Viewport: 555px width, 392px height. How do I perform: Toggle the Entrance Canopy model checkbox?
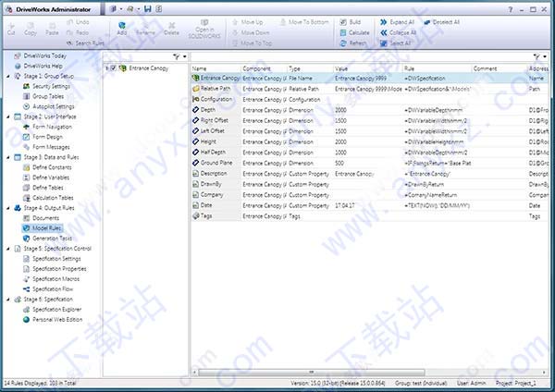(x=113, y=67)
